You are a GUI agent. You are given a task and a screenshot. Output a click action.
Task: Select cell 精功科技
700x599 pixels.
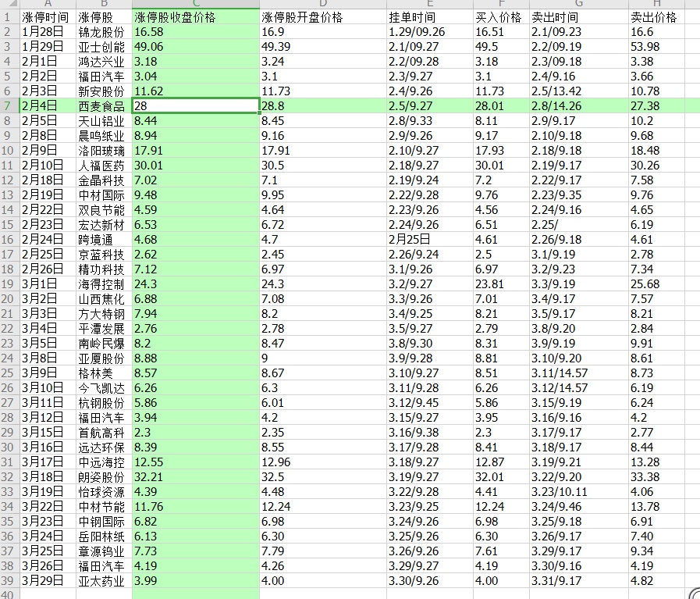point(104,269)
